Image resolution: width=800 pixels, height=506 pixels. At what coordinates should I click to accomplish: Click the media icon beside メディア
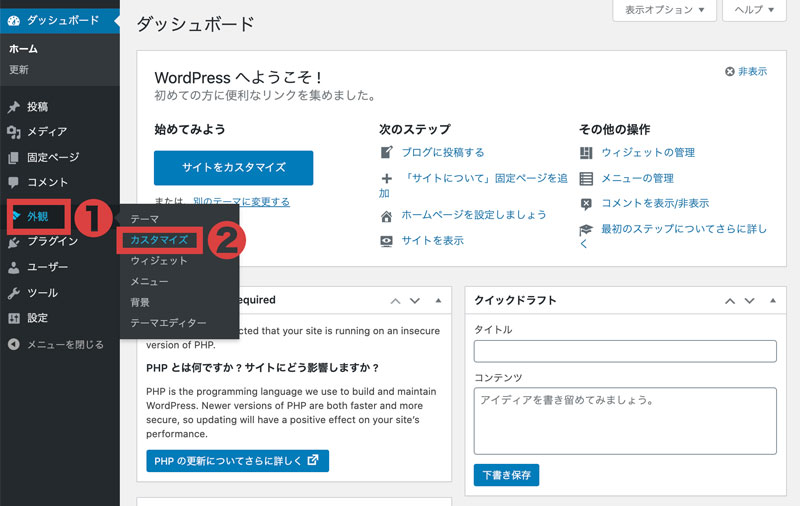click(x=14, y=132)
